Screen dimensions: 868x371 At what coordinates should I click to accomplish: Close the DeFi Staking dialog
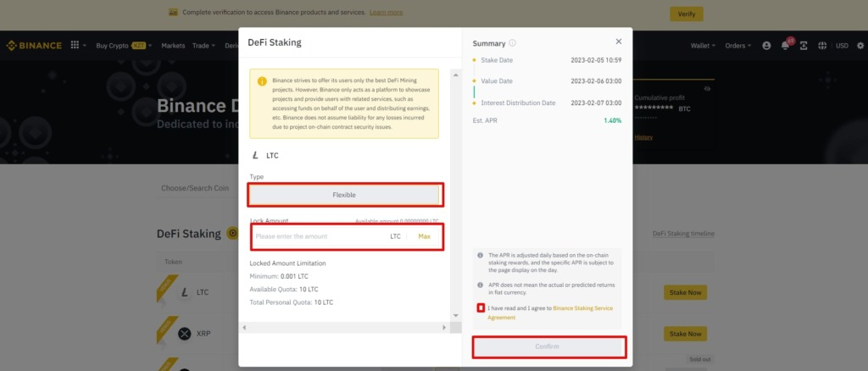(x=618, y=42)
